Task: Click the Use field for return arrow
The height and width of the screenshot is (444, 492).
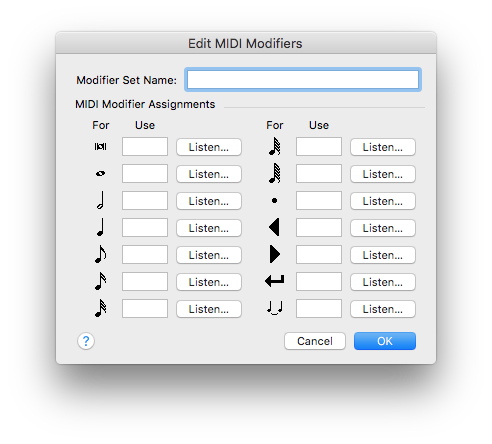Action: click(x=319, y=281)
